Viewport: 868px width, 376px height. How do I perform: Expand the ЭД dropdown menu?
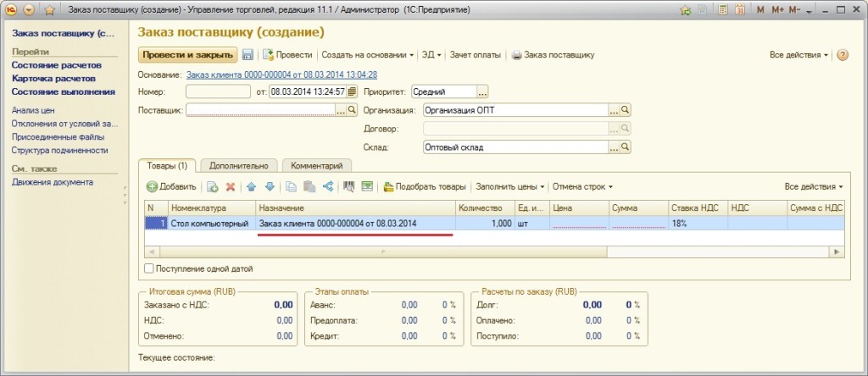(x=431, y=55)
